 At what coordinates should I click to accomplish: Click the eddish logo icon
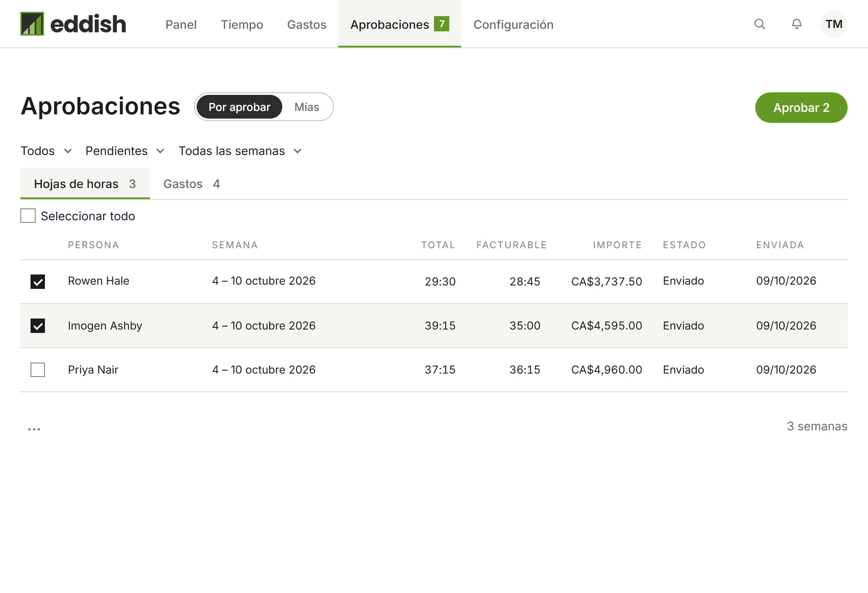click(32, 24)
